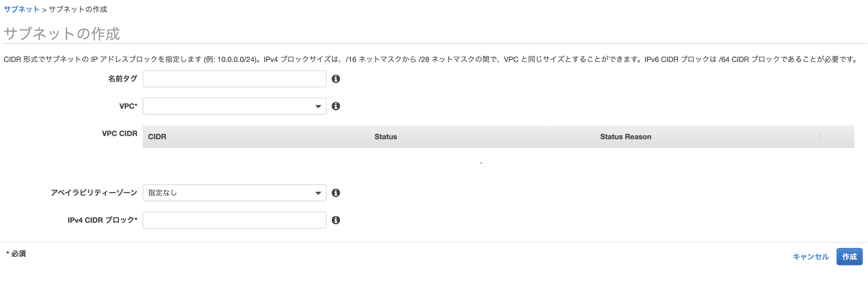
Task: Click the Status column header
Action: click(x=481, y=137)
